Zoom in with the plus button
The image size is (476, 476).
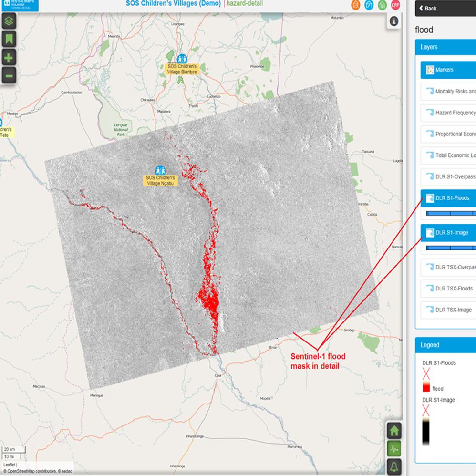click(x=10, y=58)
